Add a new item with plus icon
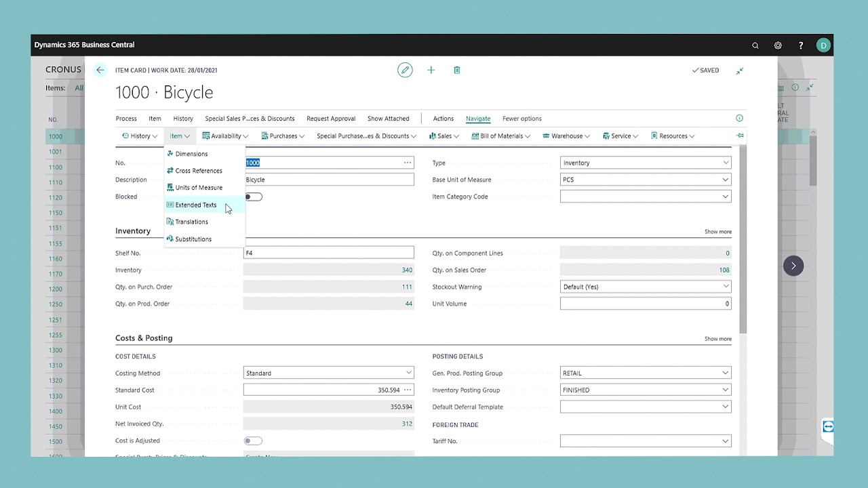 431,70
